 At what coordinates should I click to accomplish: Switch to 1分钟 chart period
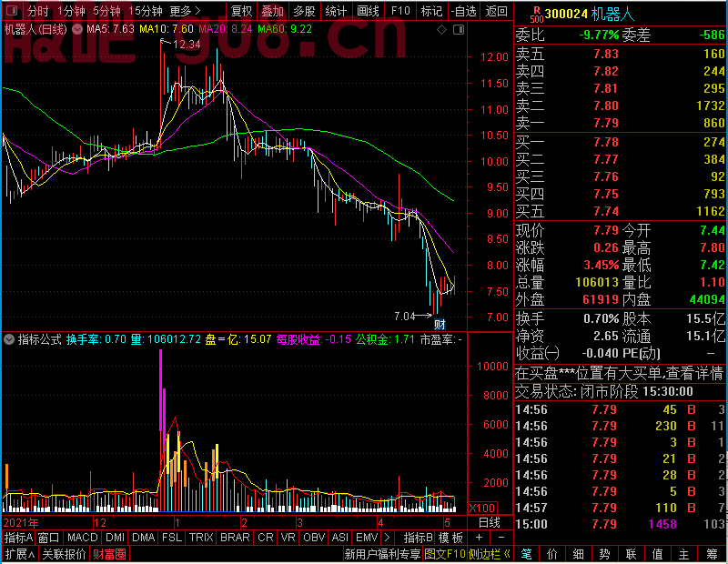pos(72,11)
